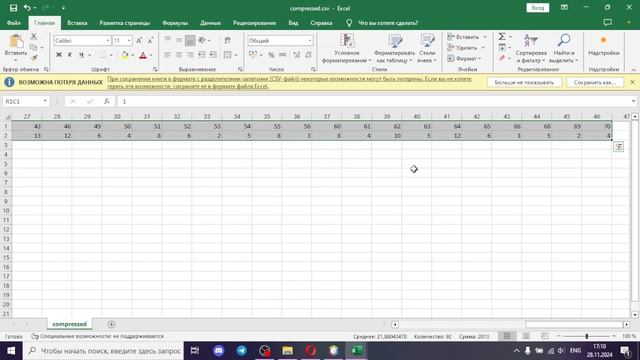Click the AutoSum sigma icon

502,37
